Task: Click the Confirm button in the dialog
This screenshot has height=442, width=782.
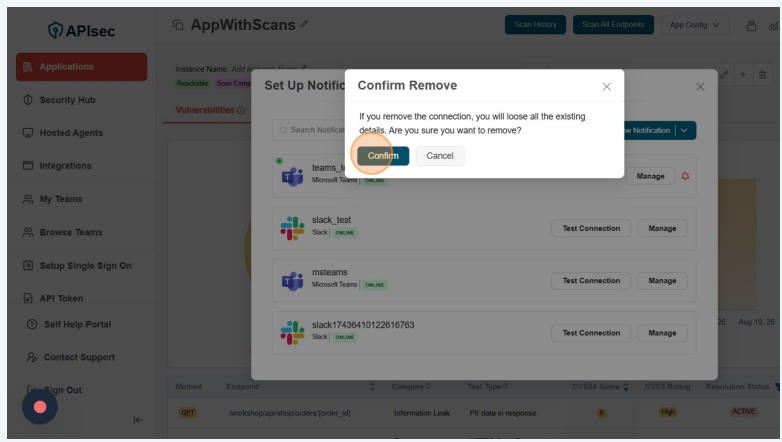Action: tap(383, 156)
